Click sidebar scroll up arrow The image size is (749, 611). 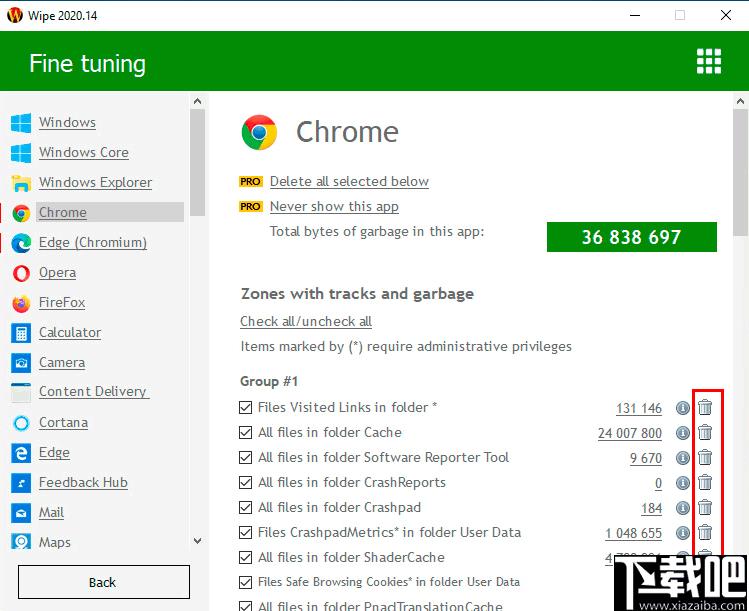197,101
